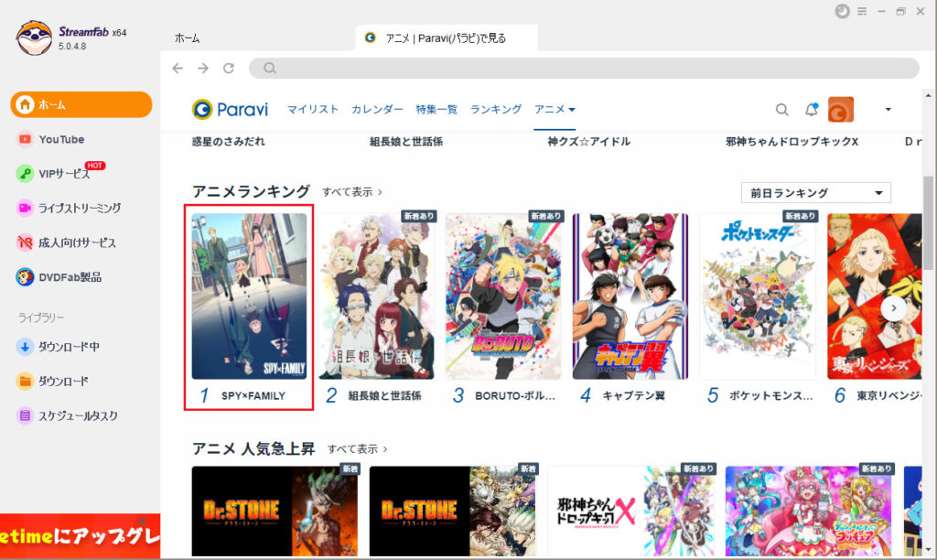Open Live Streaming in the sidebar

pyautogui.click(x=80, y=208)
